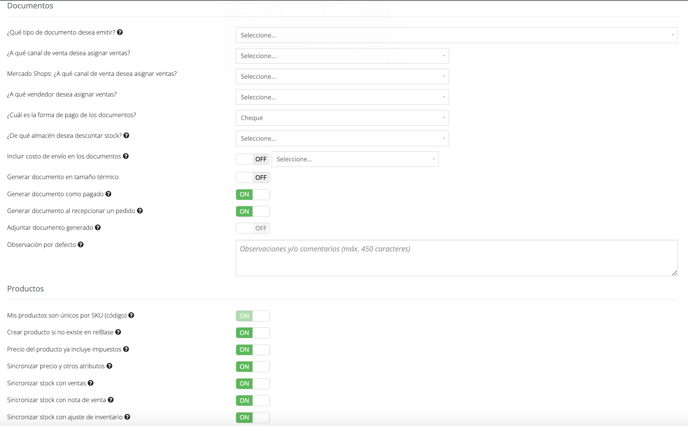Click help icon for Incluir costo de envío

pos(126,156)
